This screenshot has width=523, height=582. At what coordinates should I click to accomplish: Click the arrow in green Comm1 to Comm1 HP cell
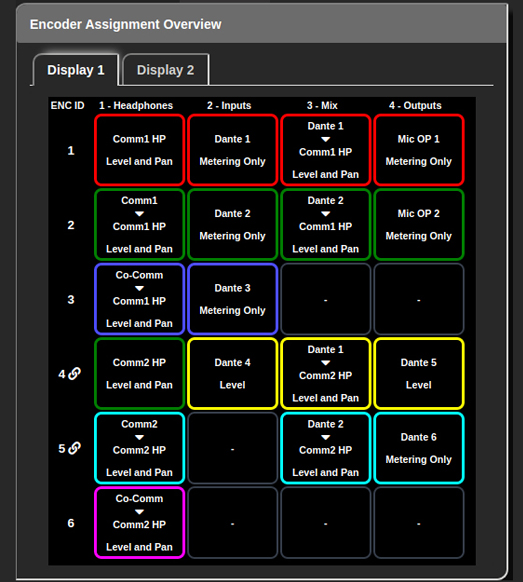[139, 214]
